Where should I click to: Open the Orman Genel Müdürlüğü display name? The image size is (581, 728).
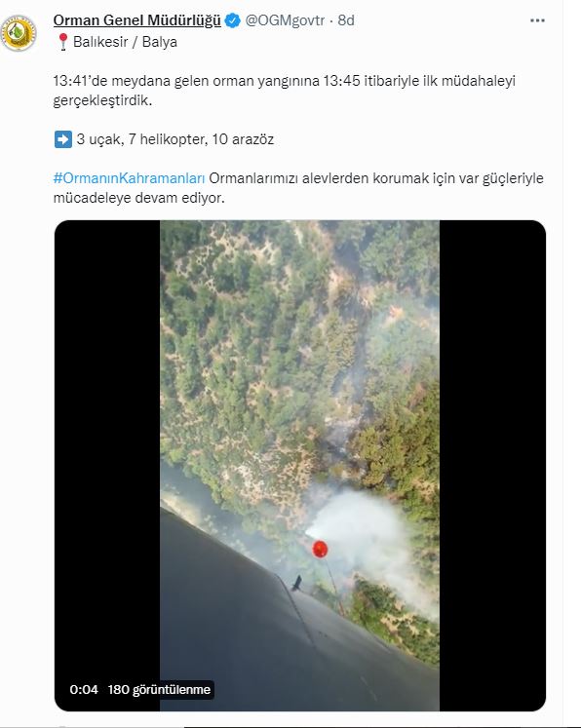point(137,20)
